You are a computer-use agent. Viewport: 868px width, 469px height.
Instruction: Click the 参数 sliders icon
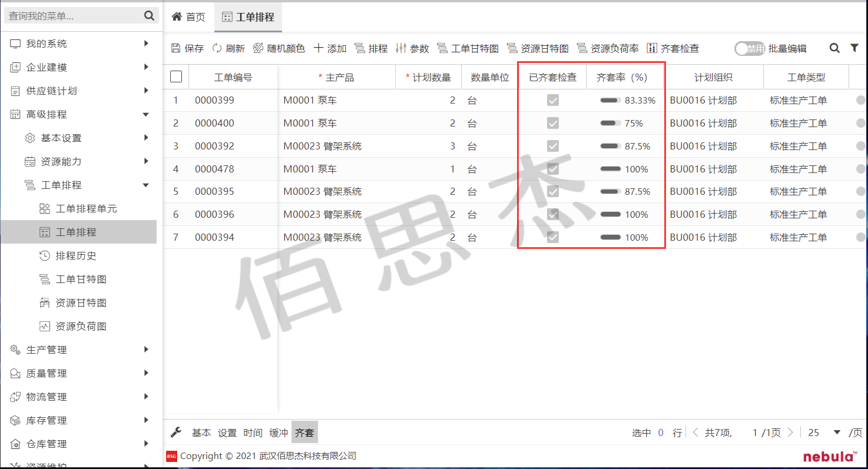coord(401,48)
